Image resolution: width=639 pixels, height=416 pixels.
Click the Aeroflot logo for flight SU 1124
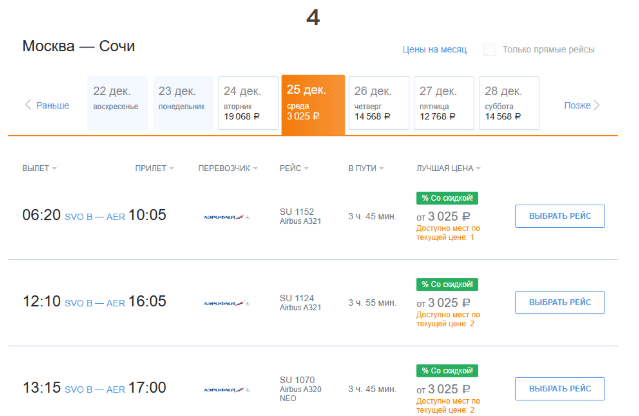pyautogui.click(x=226, y=303)
